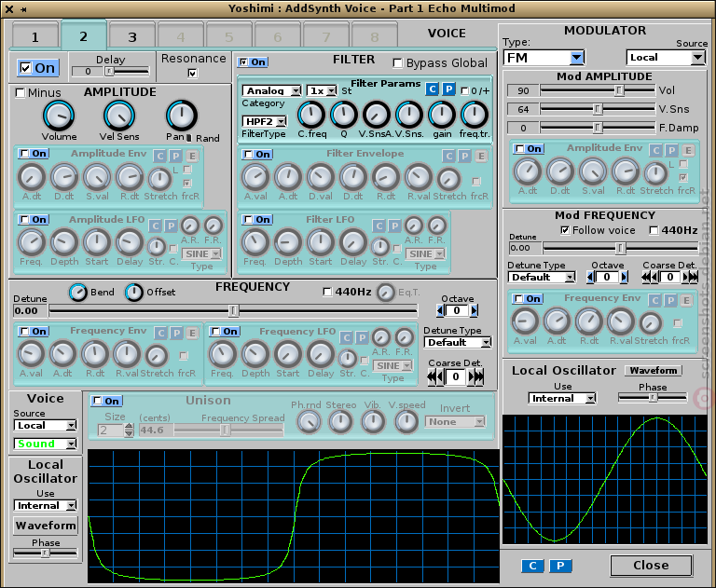The image size is (716, 588).
Task: Click the Offset knob in Frequency section
Action: pos(134,293)
